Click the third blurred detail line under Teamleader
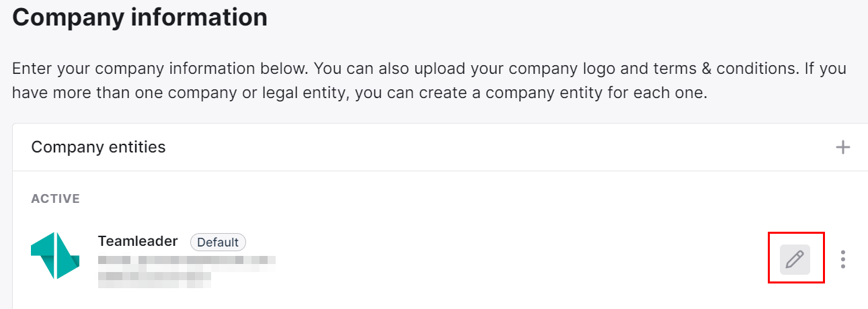This screenshot has width=868, height=309. (155, 279)
